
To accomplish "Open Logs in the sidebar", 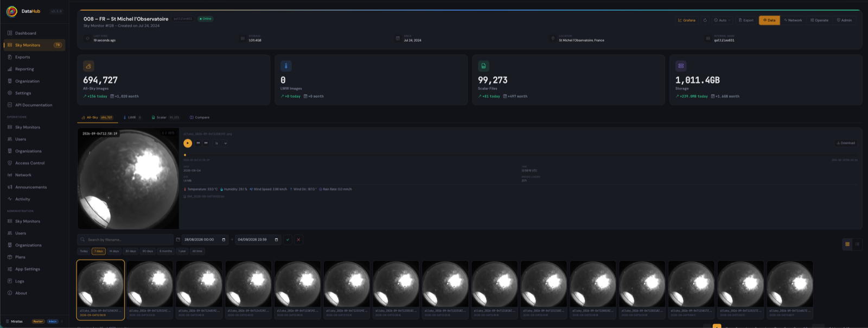I will (x=34, y=281).
